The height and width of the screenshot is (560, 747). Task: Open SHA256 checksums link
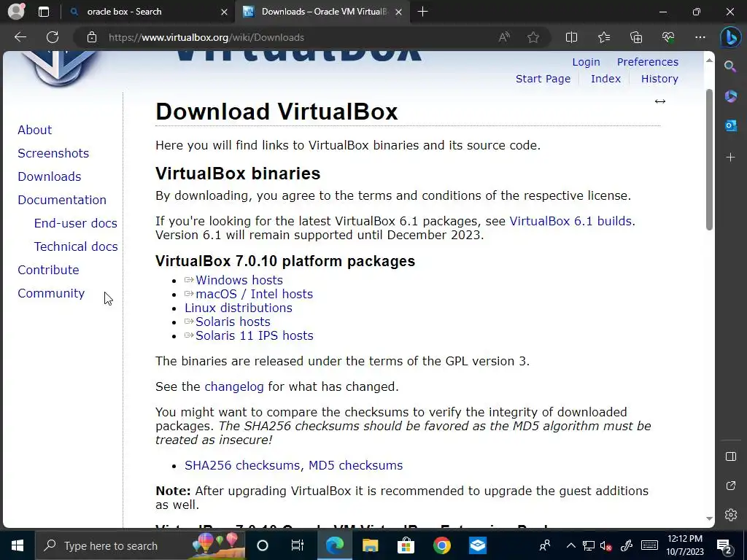click(x=242, y=465)
